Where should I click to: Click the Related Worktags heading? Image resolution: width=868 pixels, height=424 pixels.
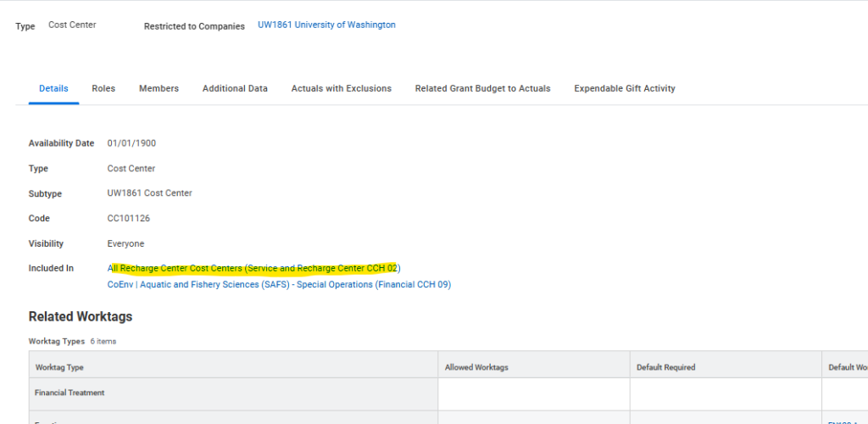(81, 316)
